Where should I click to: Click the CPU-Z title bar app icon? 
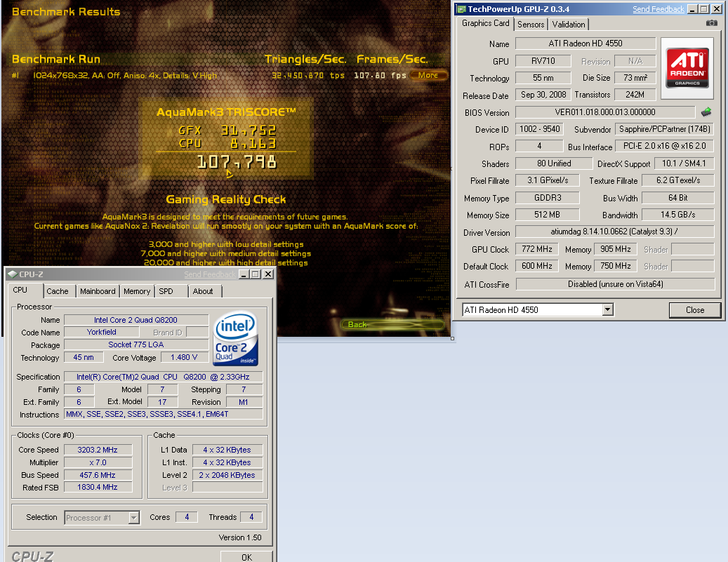13,274
